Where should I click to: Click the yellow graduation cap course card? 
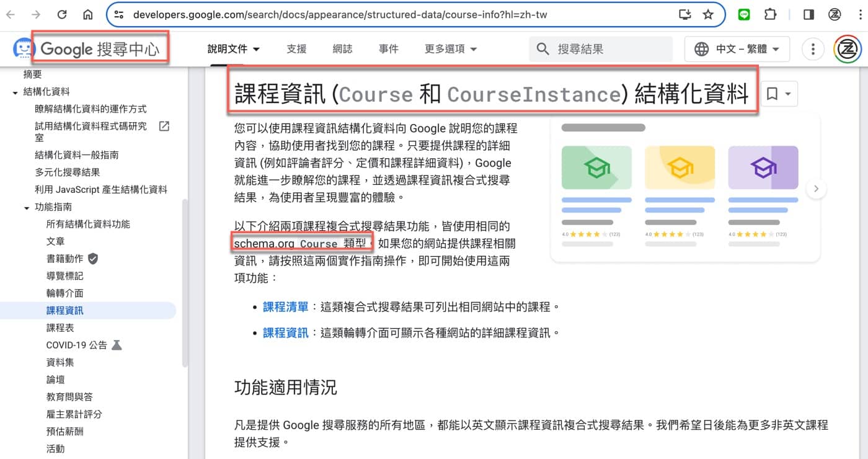tap(680, 167)
